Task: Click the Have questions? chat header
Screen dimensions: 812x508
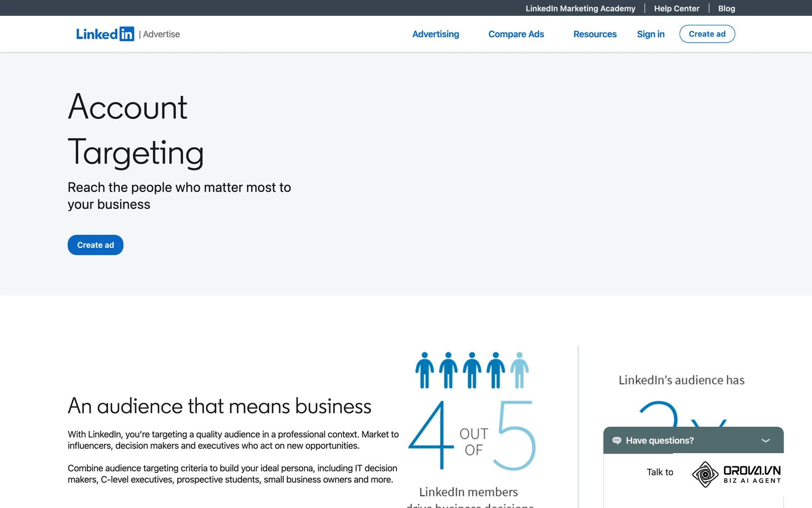Action: click(693, 440)
